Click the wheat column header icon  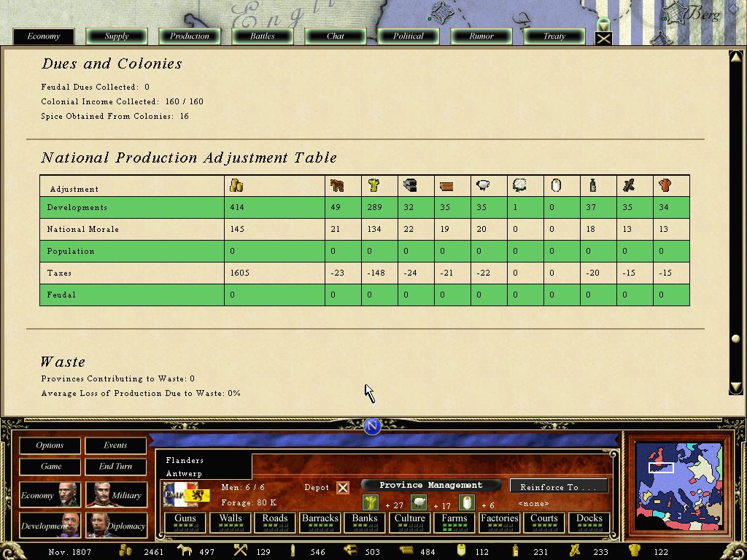pyautogui.click(x=373, y=185)
